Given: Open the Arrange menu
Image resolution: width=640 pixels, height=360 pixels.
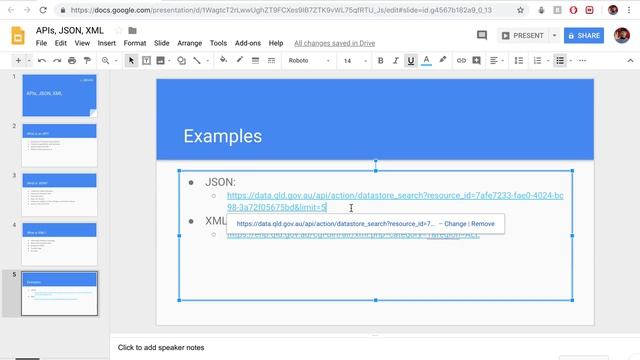Looking at the screenshot, I should 189,43.
